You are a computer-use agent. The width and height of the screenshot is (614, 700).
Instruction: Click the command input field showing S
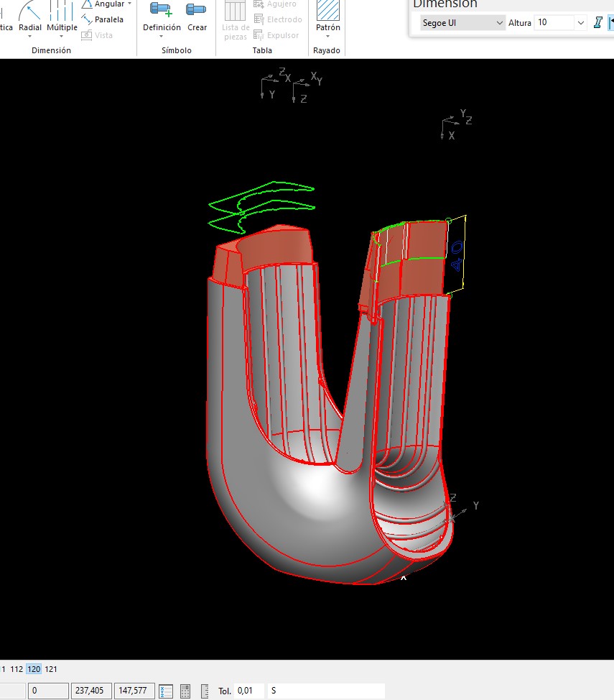[x=326, y=691]
